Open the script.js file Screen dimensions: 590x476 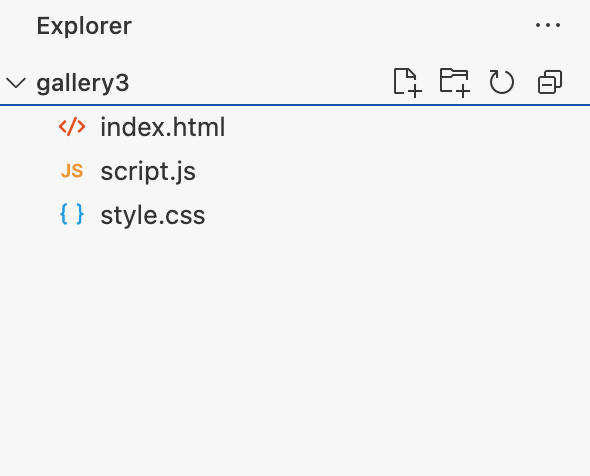(148, 172)
